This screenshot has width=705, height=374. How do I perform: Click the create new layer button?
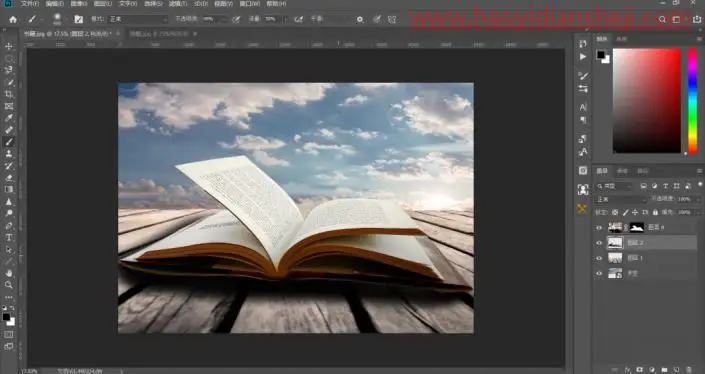click(677, 370)
